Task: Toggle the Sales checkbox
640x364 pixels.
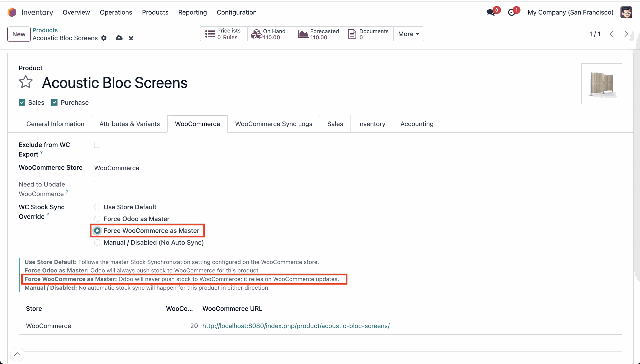Action: click(22, 103)
